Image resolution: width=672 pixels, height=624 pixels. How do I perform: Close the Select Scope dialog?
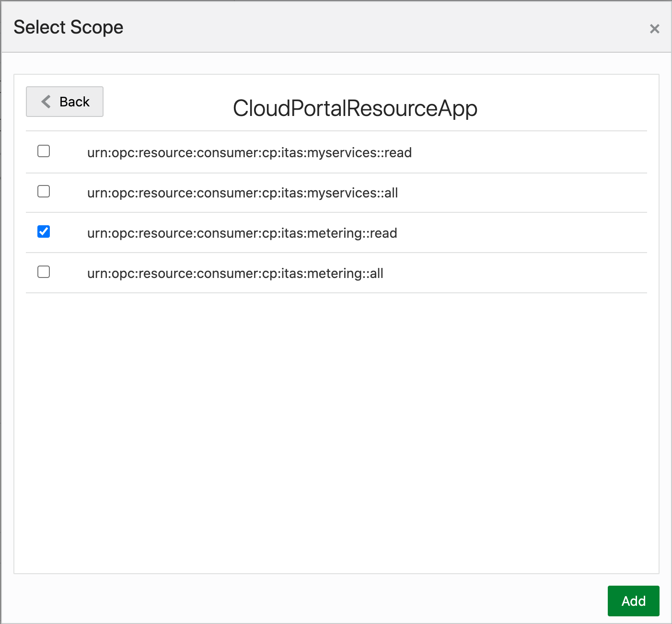point(654,29)
